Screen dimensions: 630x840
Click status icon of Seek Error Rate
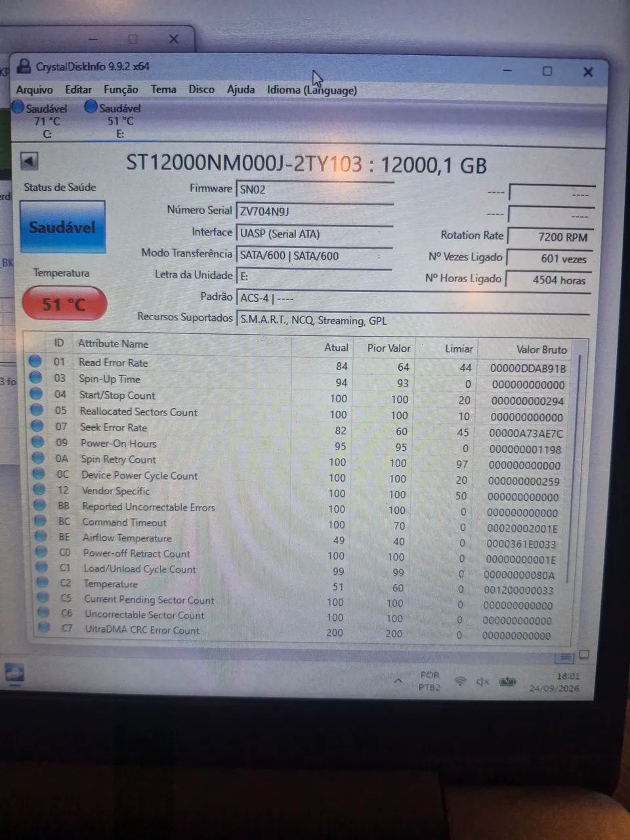pos(37,426)
